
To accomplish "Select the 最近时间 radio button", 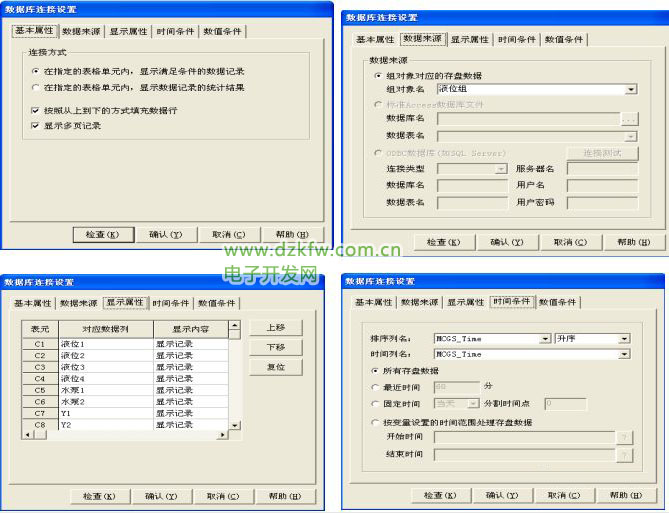I will (375, 386).
